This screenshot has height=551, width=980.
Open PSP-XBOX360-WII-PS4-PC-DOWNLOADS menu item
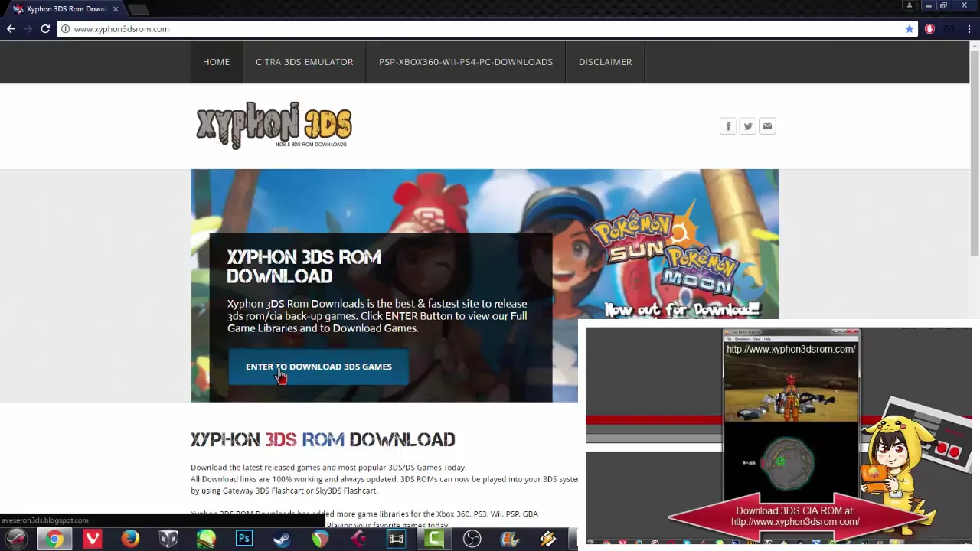point(465,62)
